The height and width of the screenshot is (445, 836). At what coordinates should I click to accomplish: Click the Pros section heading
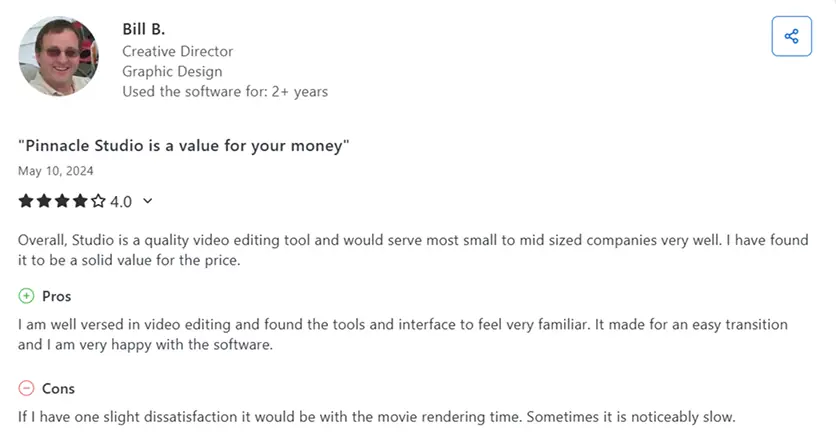click(57, 296)
